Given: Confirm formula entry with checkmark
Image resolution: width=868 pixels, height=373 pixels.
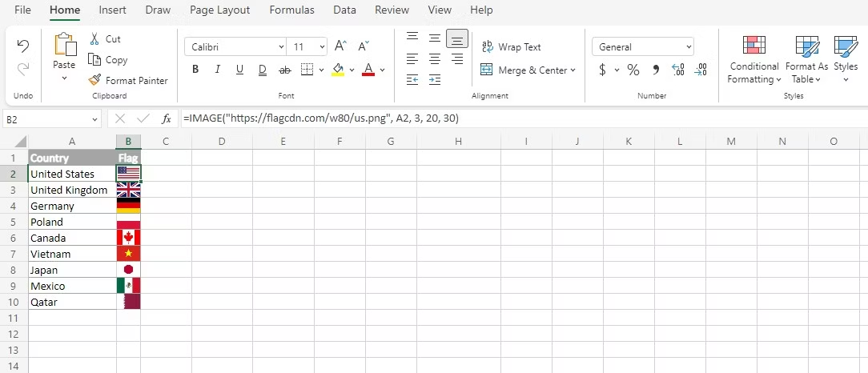Looking at the screenshot, I should tap(143, 118).
